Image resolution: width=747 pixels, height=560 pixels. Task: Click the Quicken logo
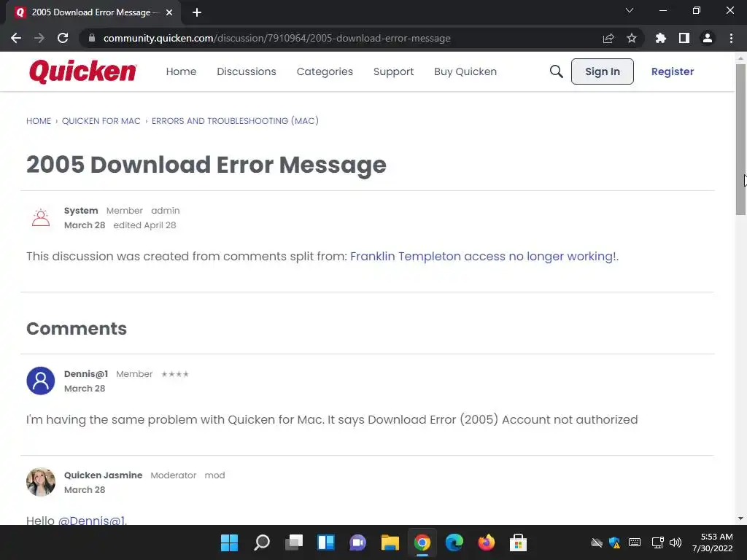[x=83, y=71]
